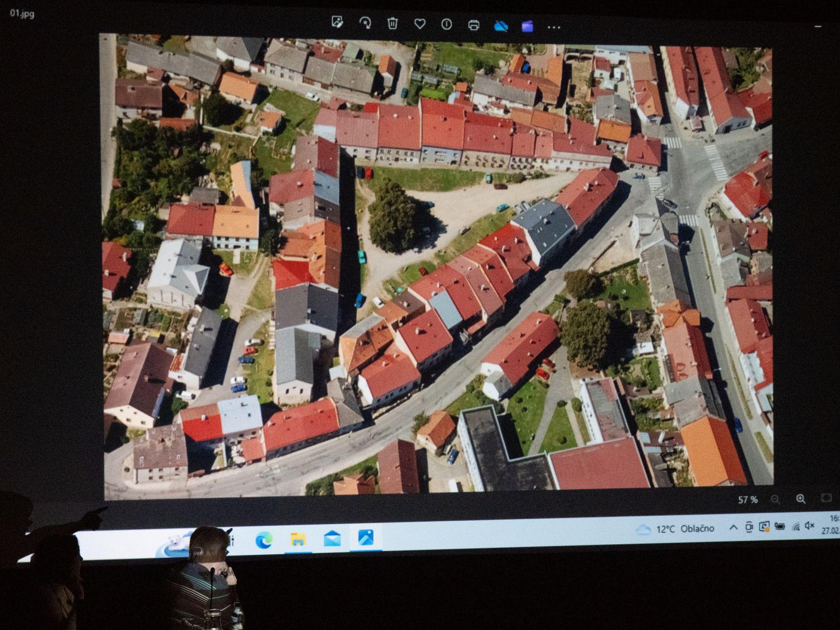Print the image with the printer icon

point(474,25)
